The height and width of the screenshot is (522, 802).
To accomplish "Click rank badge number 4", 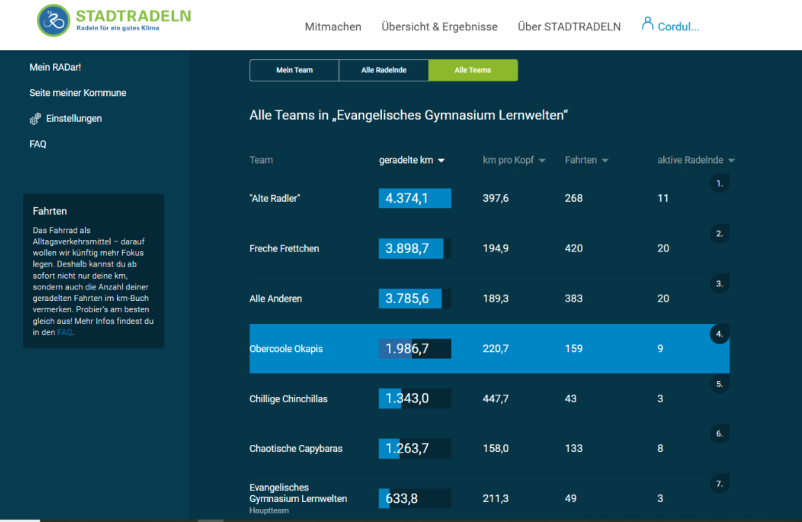I will (719, 334).
